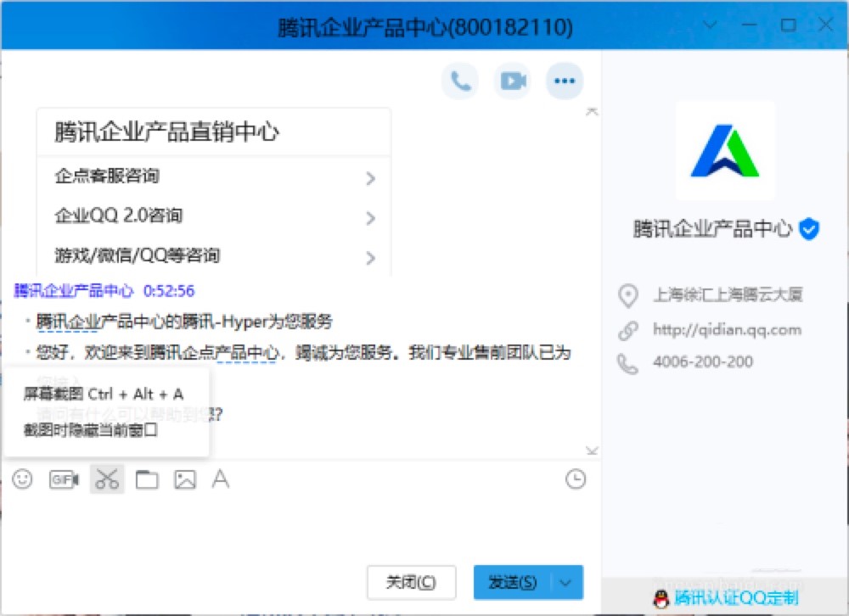The width and height of the screenshot is (849, 616).
Task: Click the 腾讯企业产品中心 profile name
Action: click(712, 229)
